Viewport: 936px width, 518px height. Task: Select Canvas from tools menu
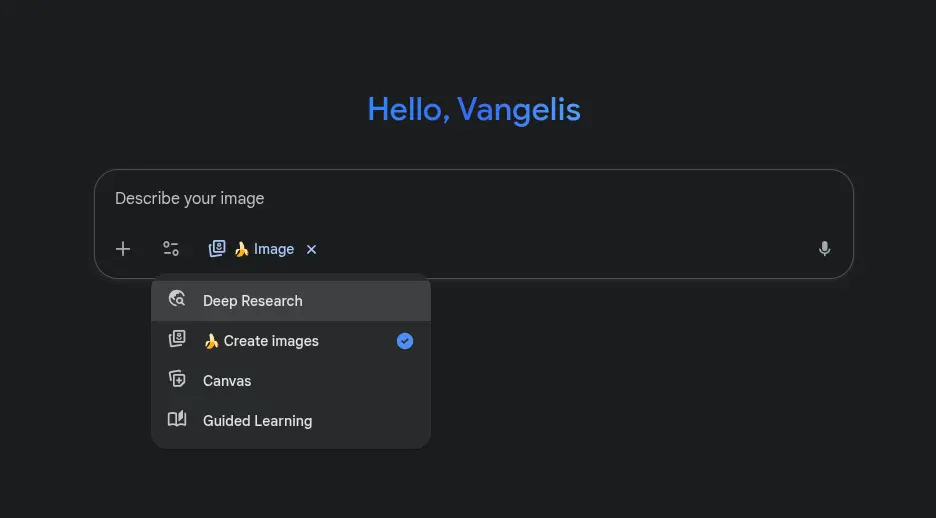(x=291, y=381)
